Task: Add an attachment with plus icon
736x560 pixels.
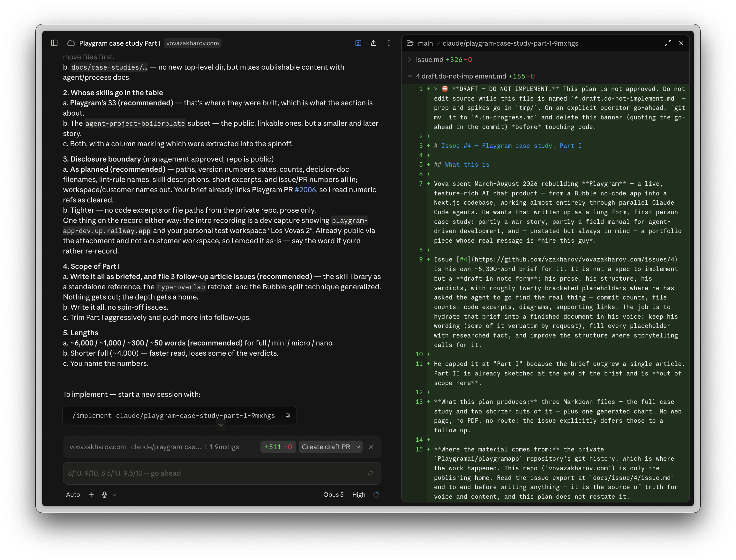Action: [91, 495]
